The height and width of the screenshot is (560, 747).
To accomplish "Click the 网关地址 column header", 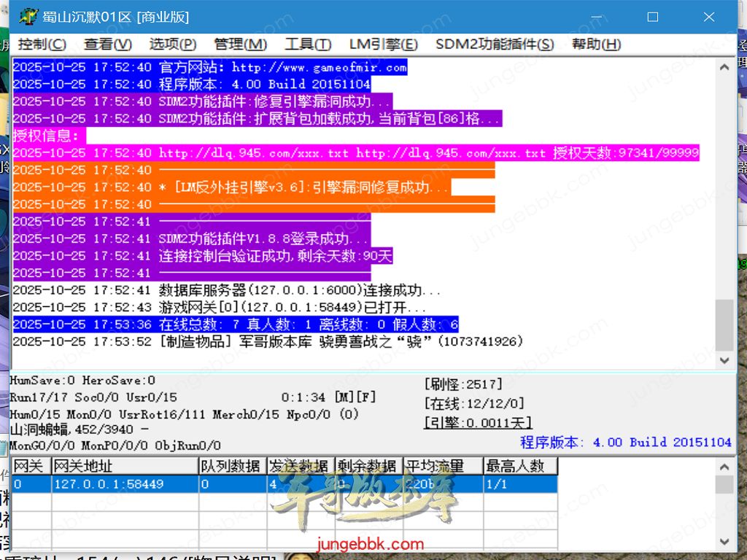I will tap(125, 466).
